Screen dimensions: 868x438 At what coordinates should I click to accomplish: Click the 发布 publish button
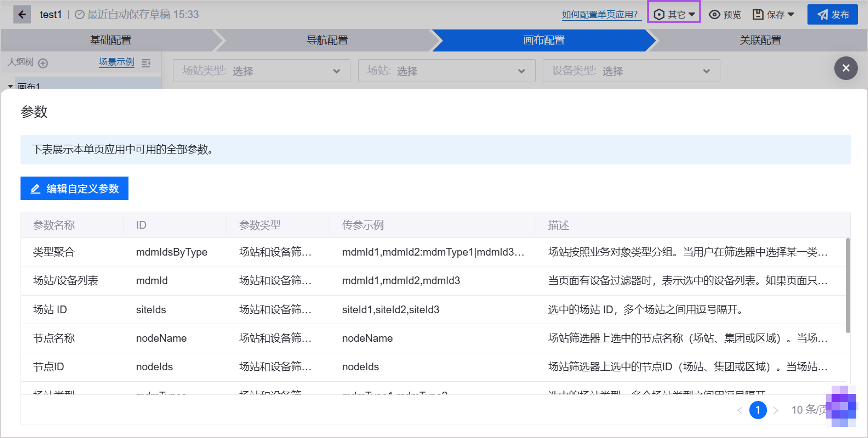832,15
